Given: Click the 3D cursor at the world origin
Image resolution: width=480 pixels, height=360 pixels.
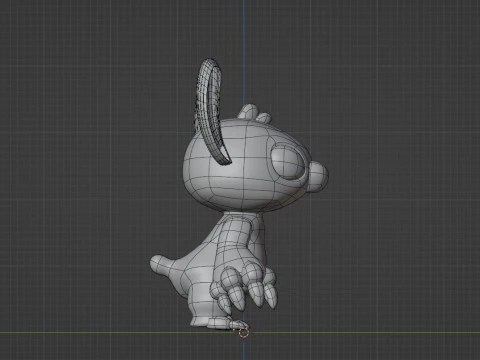Looking at the screenshot, I should pyautogui.click(x=244, y=332).
